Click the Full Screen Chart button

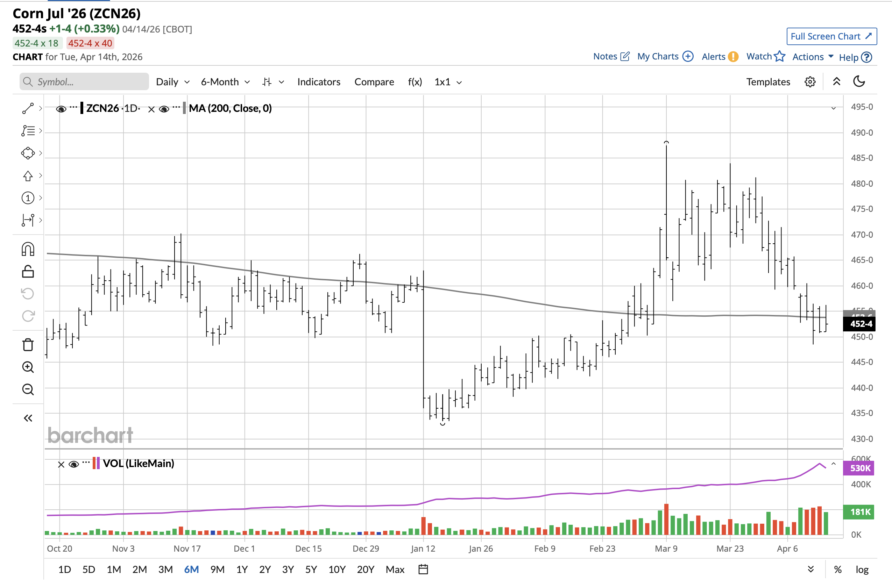coord(831,36)
